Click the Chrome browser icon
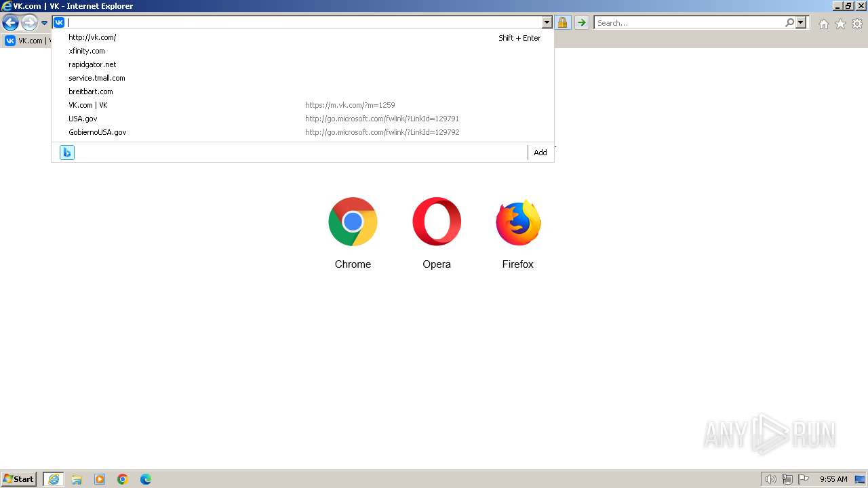Image resolution: width=868 pixels, height=488 pixels. (353, 222)
